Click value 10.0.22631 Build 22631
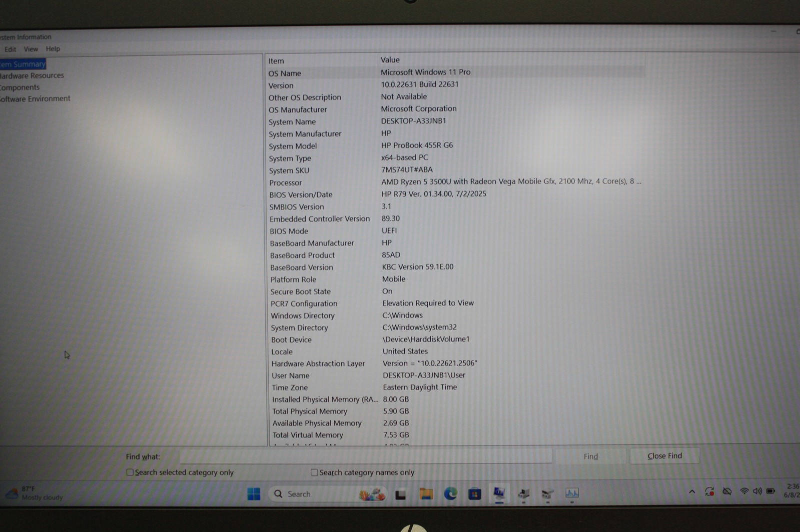Screen dimensions: 800x532 point(419,84)
